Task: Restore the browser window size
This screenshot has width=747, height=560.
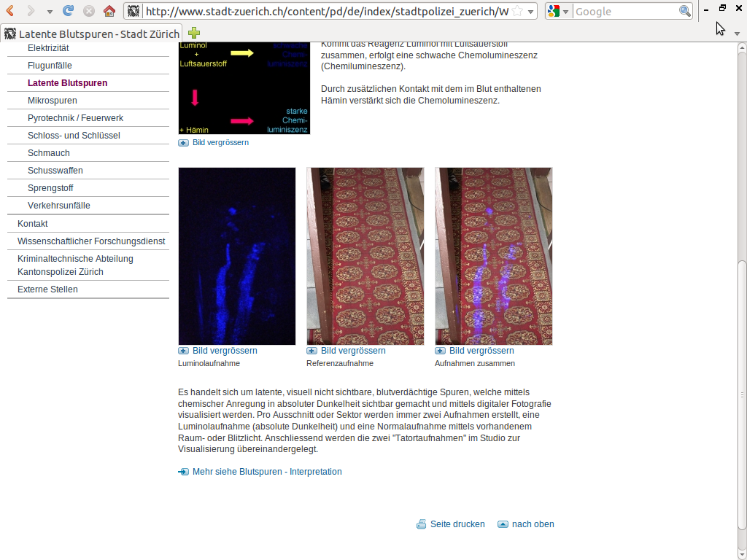Action: (723, 8)
